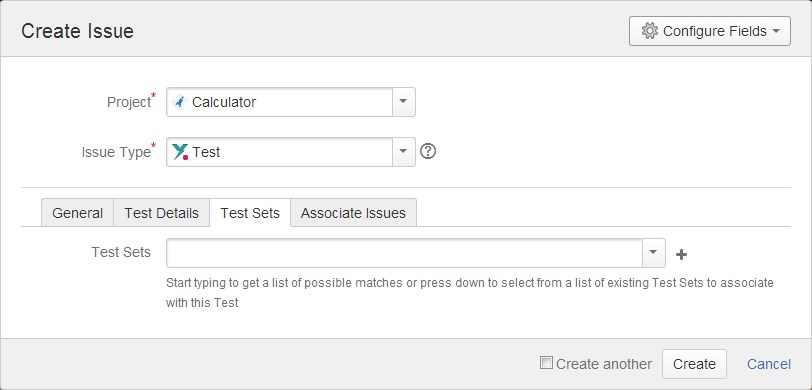Click the gear icon in Configure Fields
The height and width of the screenshot is (390, 812).
coord(649,31)
